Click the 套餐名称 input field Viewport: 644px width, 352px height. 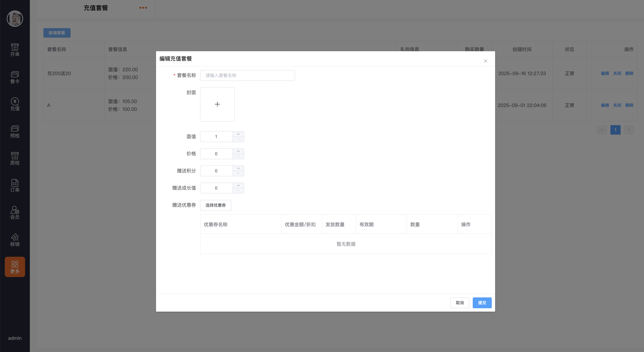[247, 75]
